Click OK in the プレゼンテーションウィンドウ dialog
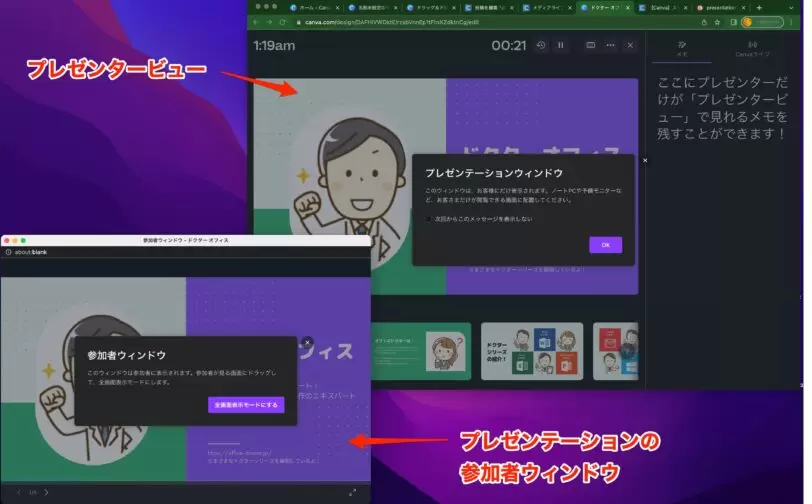The height and width of the screenshot is (504, 812). (605, 245)
